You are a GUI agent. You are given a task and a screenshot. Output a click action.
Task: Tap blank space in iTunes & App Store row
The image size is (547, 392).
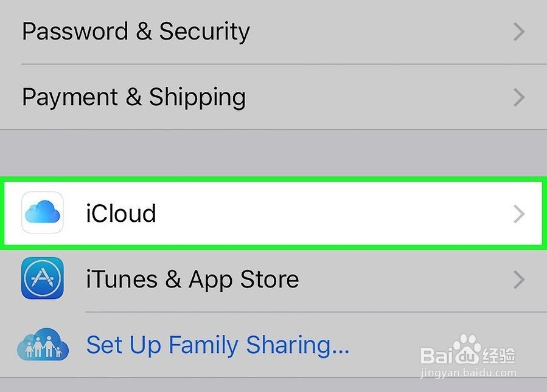(x=402, y=280)
